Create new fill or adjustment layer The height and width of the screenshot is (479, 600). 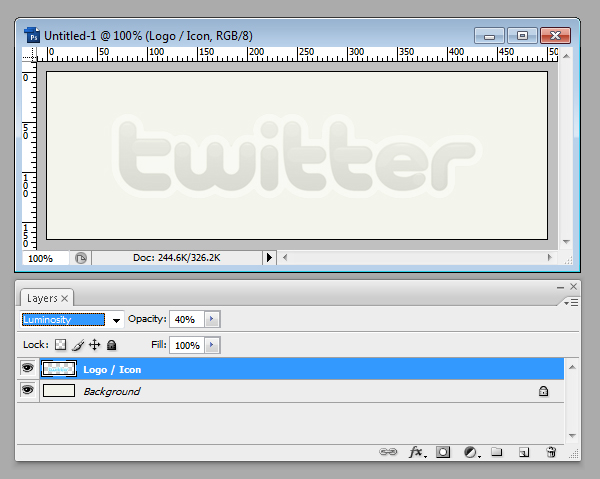pyautogui.click(x=471, y=452)
